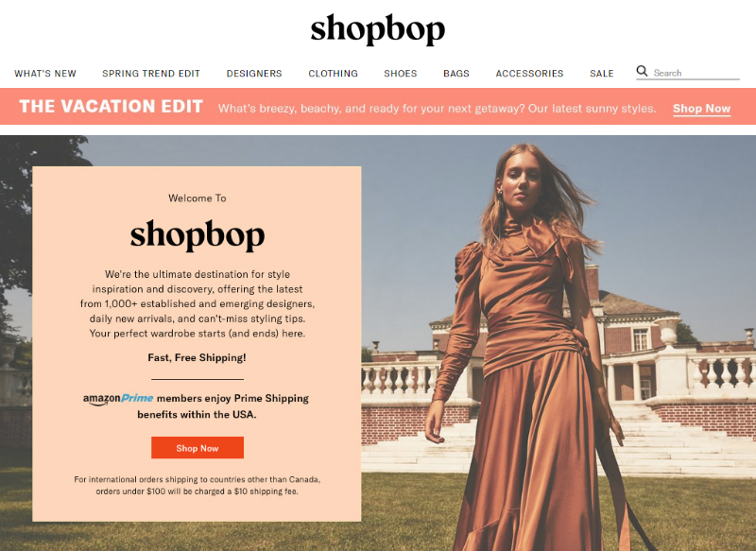756x551 pixels.
Task: Click the Fast, Free Shipping! text
Action: point(197,357)
